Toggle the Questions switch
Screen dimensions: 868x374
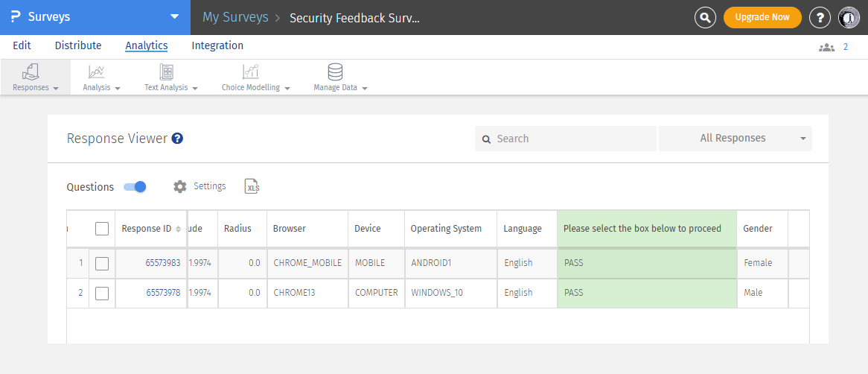tap(135, 186)
